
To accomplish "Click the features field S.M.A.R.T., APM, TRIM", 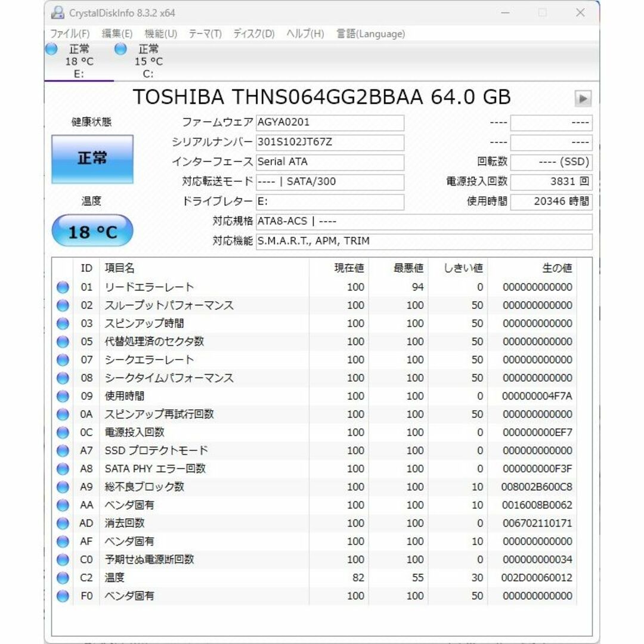I will pos(424,241).
